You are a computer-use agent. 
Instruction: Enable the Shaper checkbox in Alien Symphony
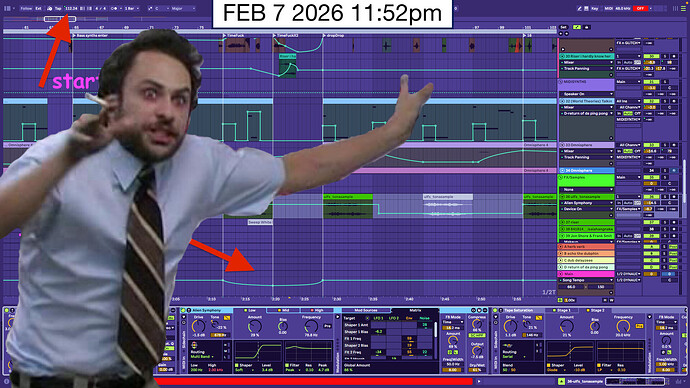click(x=237, y=365)
